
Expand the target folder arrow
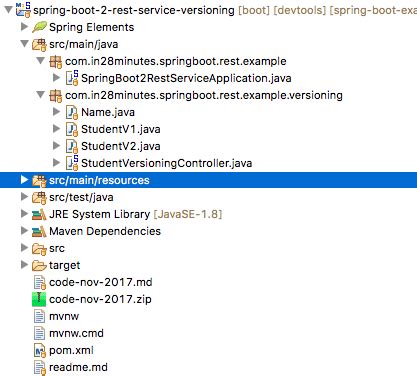pyautogui.click(x=24, y=264)
